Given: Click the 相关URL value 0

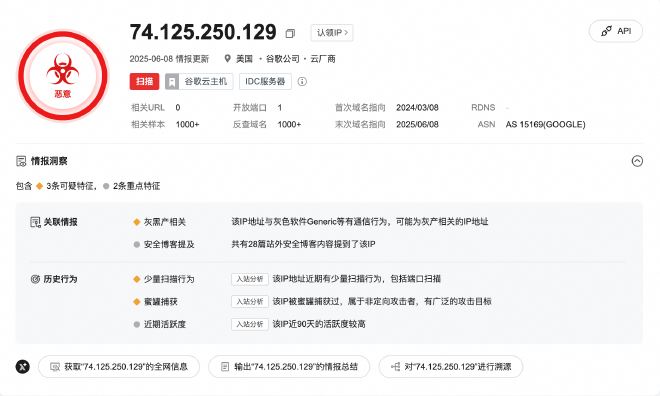Looking at the screenshot, I should [178, 108].
